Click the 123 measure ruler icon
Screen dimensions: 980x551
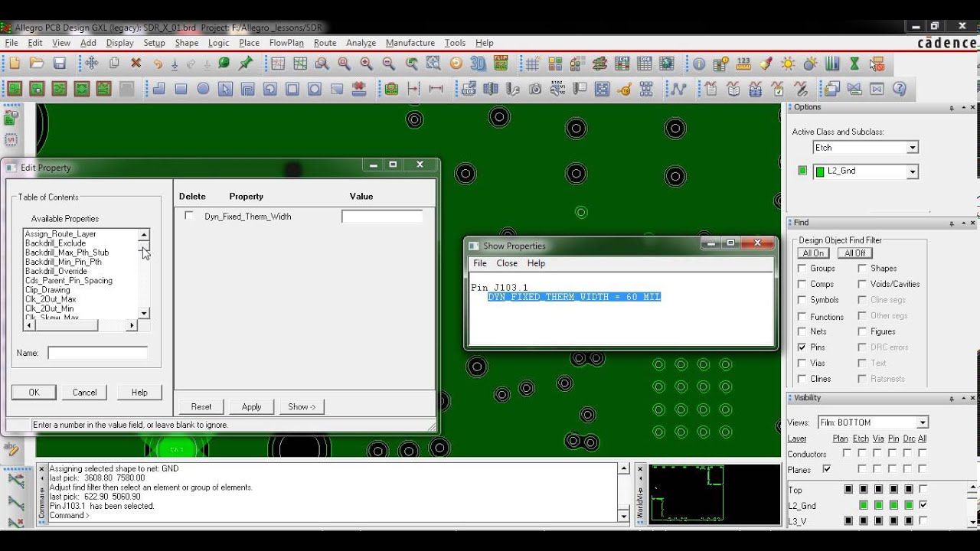[x=743, y=64]
